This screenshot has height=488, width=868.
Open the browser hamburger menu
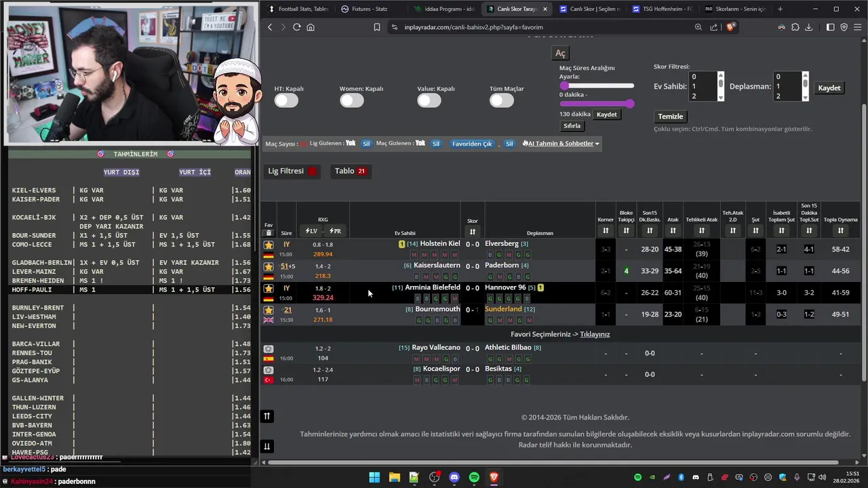[x=858, y=27]
